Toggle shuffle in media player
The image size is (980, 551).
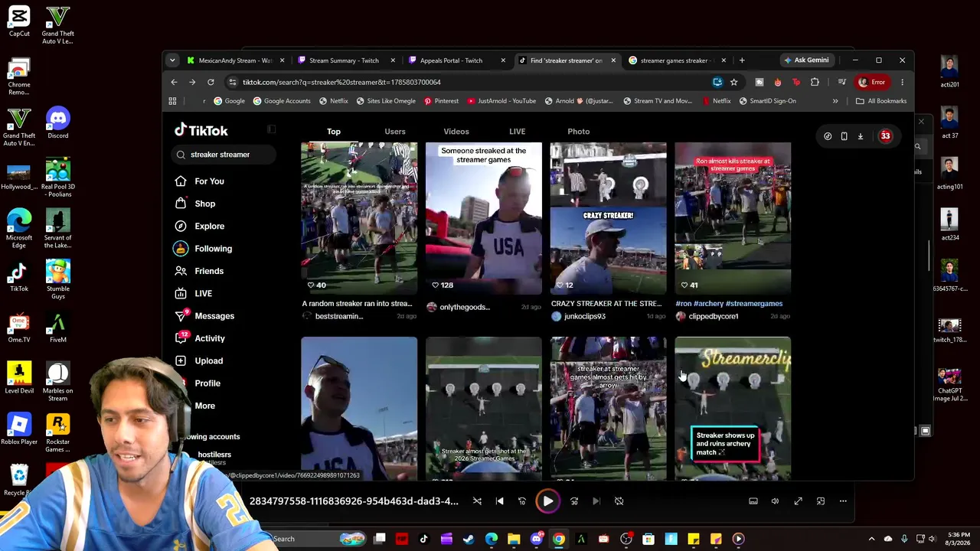tap(477, 501)
